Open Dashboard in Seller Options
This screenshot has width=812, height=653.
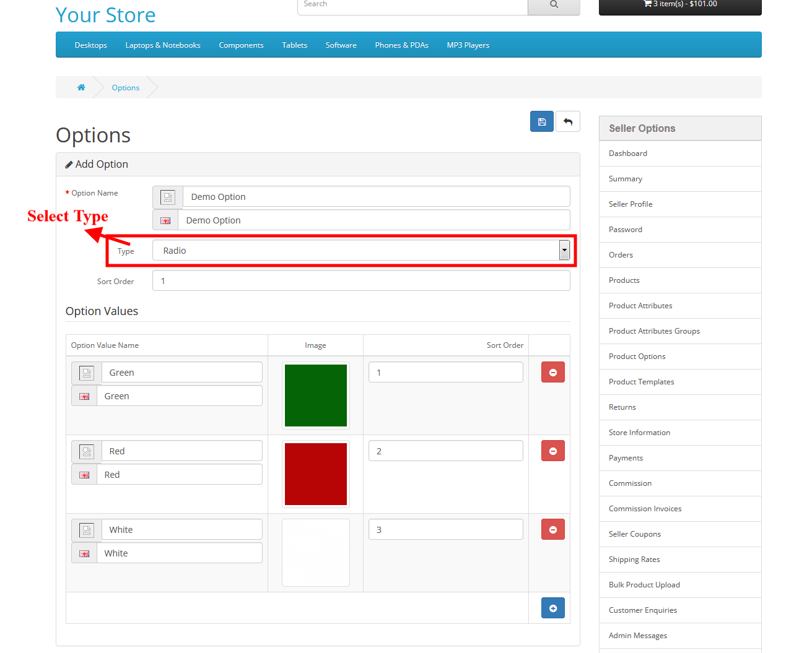(x=680, y=154)
